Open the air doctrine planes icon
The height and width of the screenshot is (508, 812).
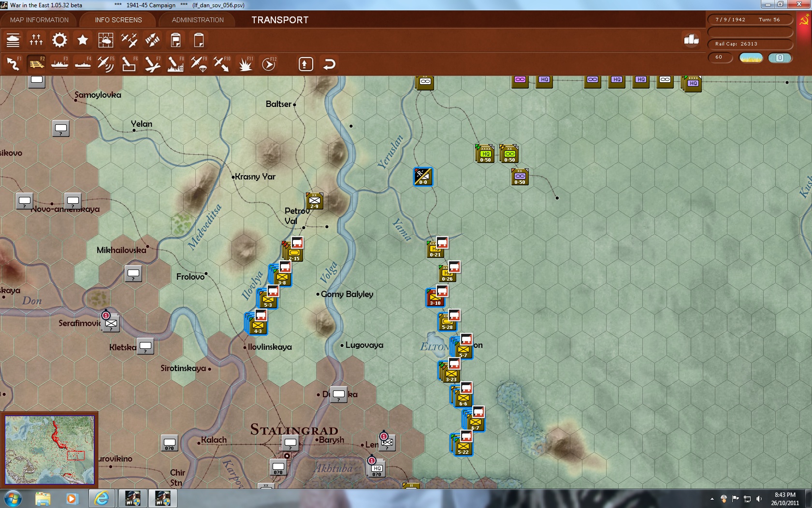[129, 40]
